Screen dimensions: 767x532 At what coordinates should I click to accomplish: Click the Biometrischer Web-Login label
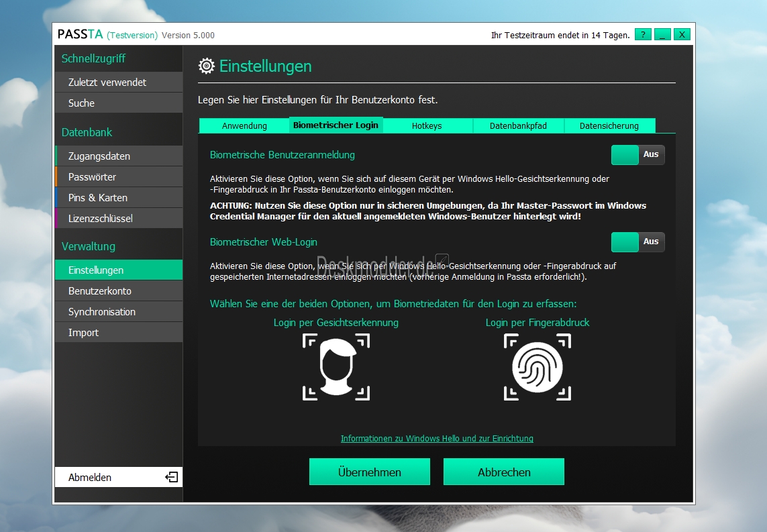click(x=264, y=242)
